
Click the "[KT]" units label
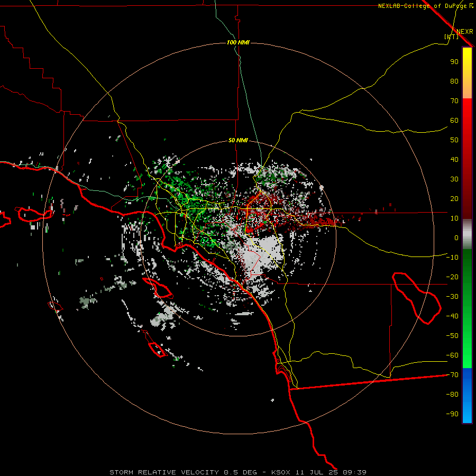click(x=452, y=36)
